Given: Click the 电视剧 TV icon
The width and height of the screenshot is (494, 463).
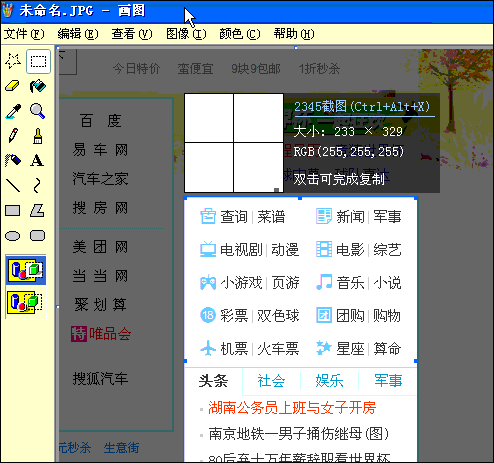Looking at the screenshot, I should pyautogui.click(x=208, y=249).
